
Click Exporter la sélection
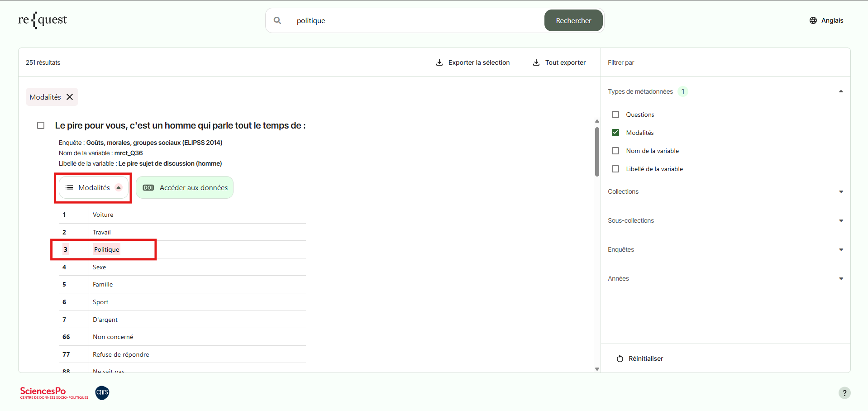[x=472, y=62]
